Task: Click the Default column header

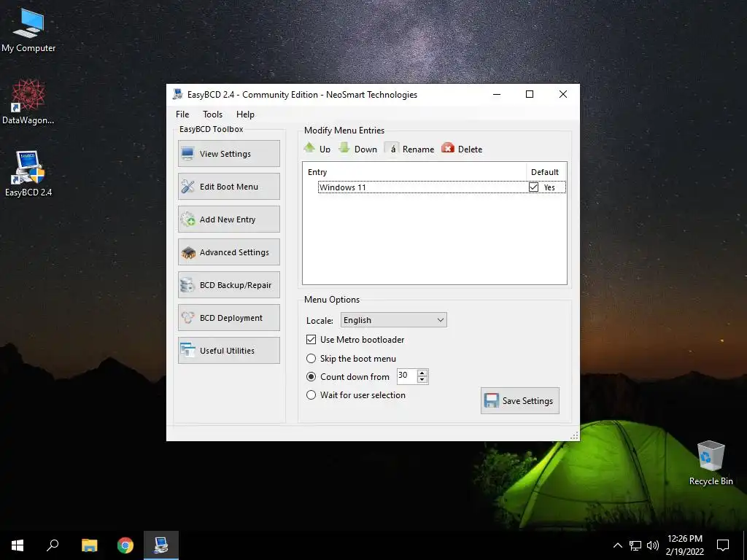Action: coord(546,172)
